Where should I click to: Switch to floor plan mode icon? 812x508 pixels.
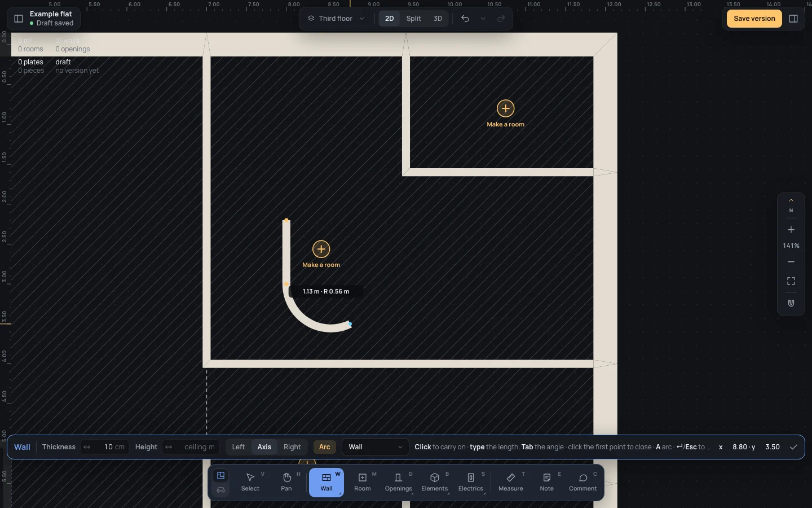(221, 476)
